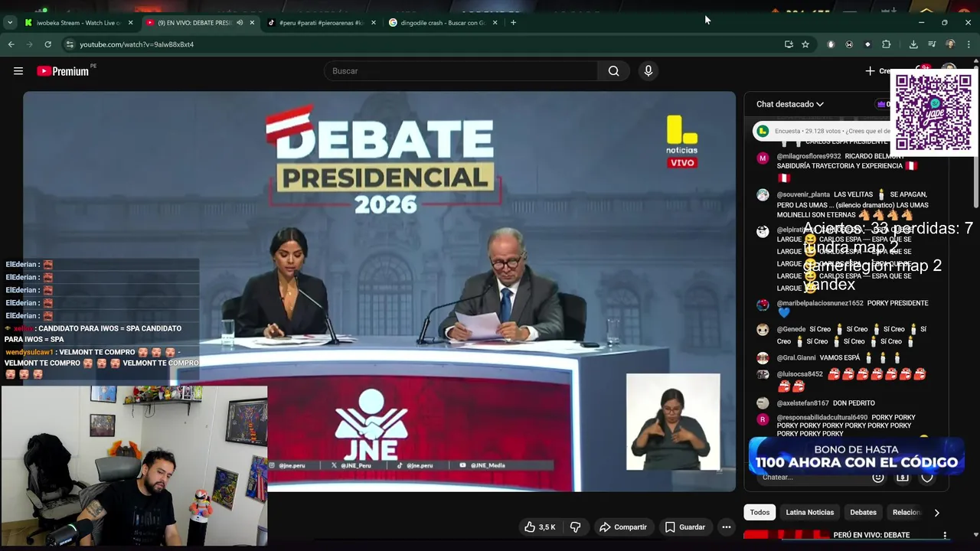Image resolution: width=980 pixels, height=551 pixels.
Task: Open emoji picker in chat box
Action: tap(878, 478)
